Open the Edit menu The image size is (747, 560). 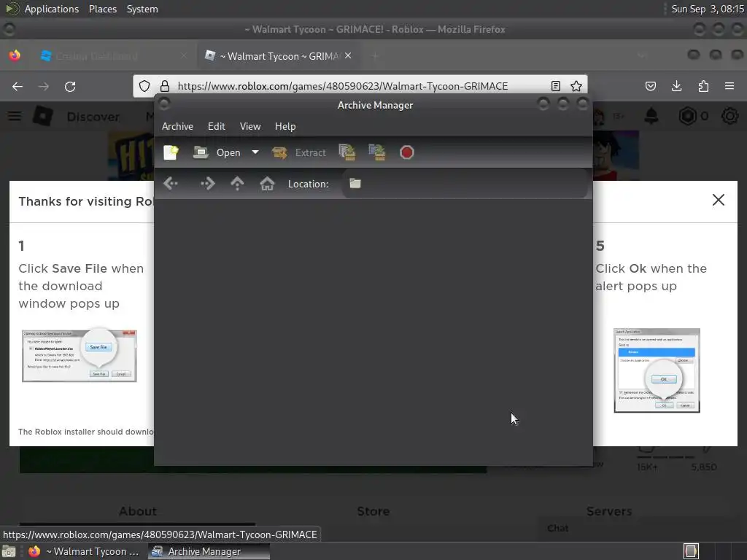click(x=216, y=126)
